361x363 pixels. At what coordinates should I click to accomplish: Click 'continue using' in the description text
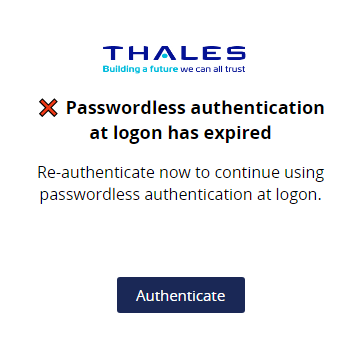[269, 173]
